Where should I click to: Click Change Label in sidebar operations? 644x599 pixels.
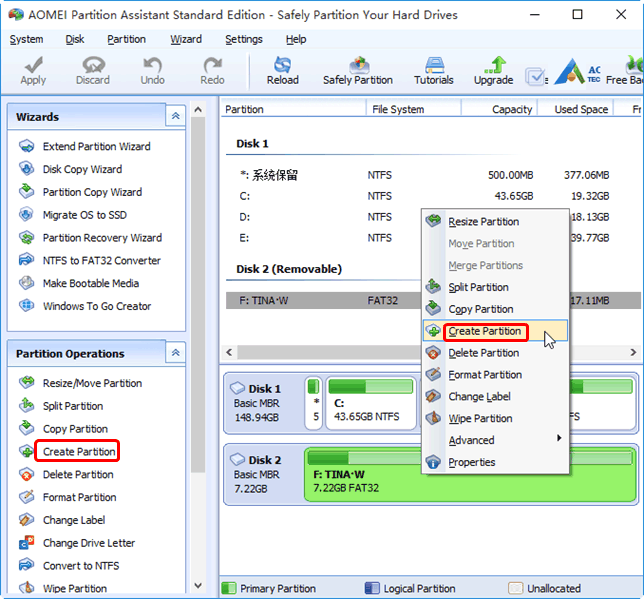click(x=62, y=520)
